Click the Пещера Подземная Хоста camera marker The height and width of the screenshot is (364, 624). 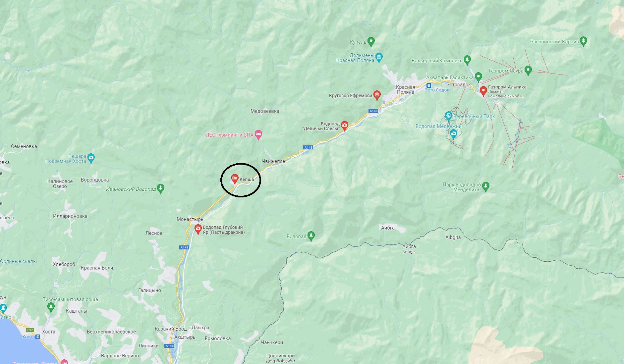[x=91, y=158]
